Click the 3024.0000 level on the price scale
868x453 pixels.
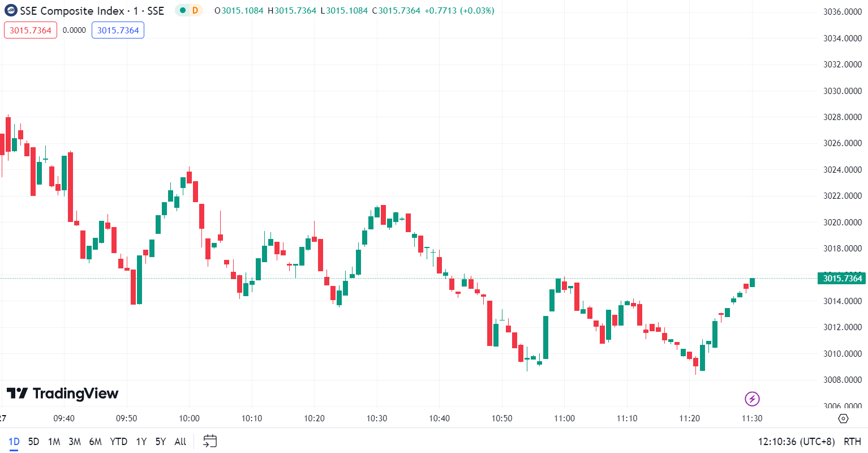coord(842,169)
